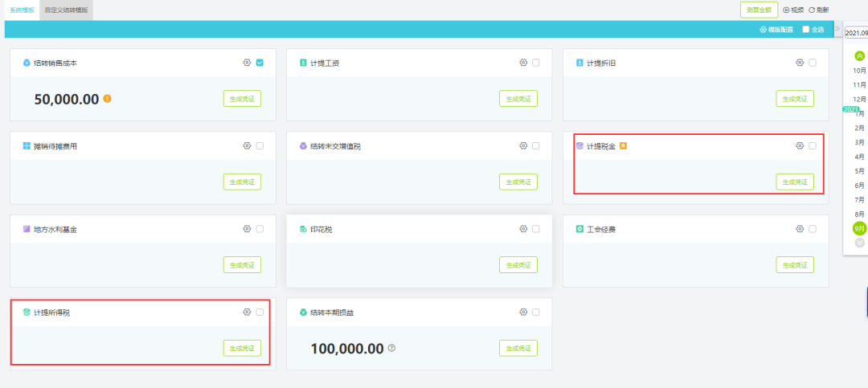The height and width of the screenshot is (388, 868).
Task: Click the 计提折旧 card icon
Action: pyautogui.click(x=579, y=63)
